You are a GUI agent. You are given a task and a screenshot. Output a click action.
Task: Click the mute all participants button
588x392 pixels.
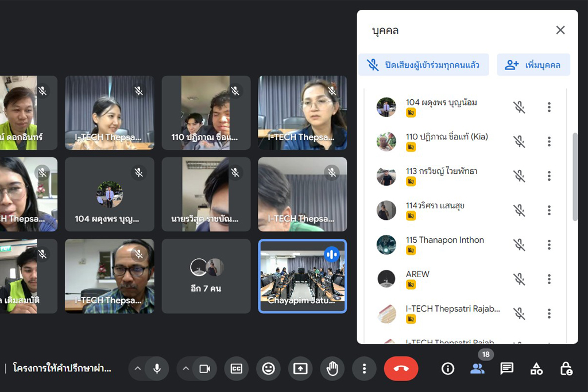point(424,65)
